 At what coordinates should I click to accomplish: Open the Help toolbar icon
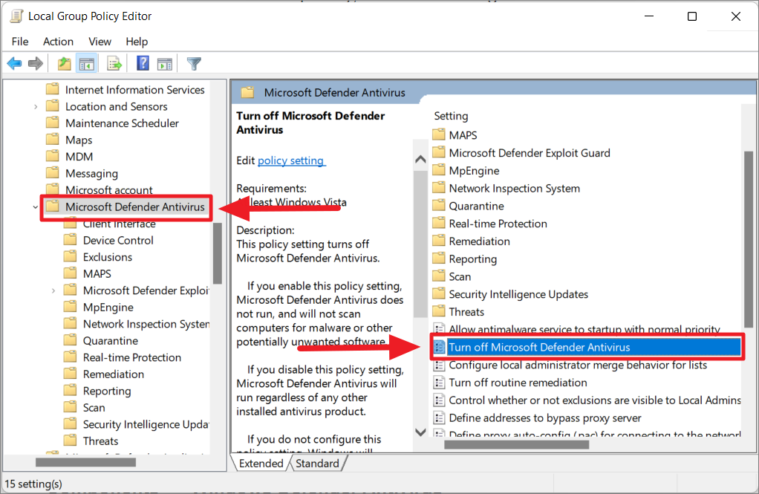coord(143,63)
